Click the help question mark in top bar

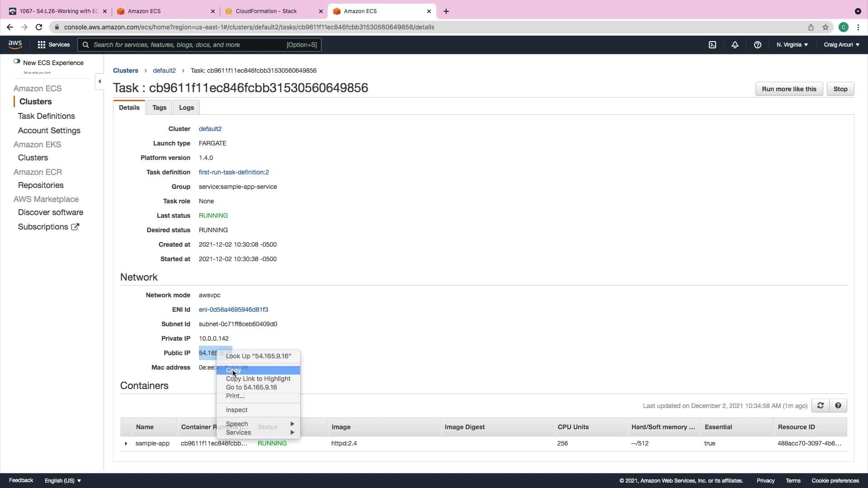[758, 45]
